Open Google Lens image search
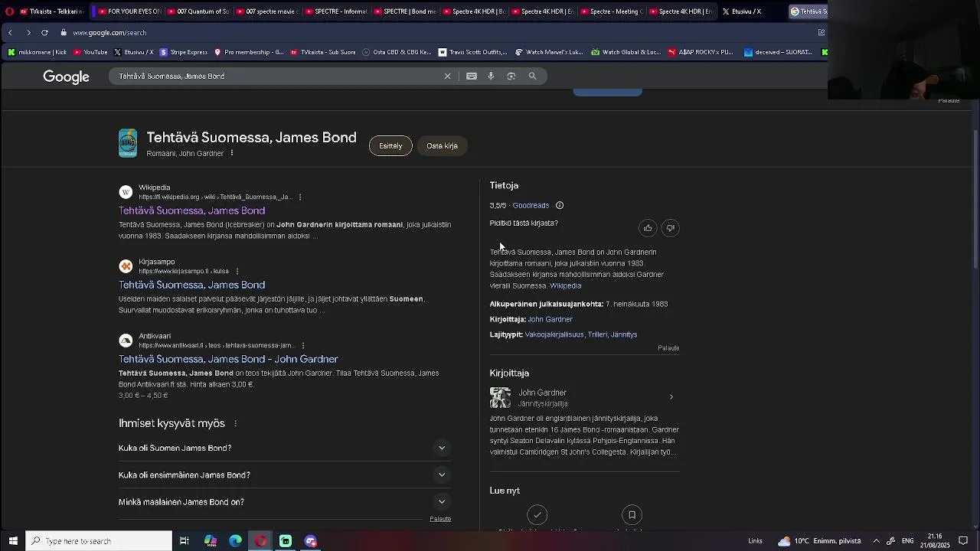The width and height of the screenshot is (980, 551). (511, 77)
